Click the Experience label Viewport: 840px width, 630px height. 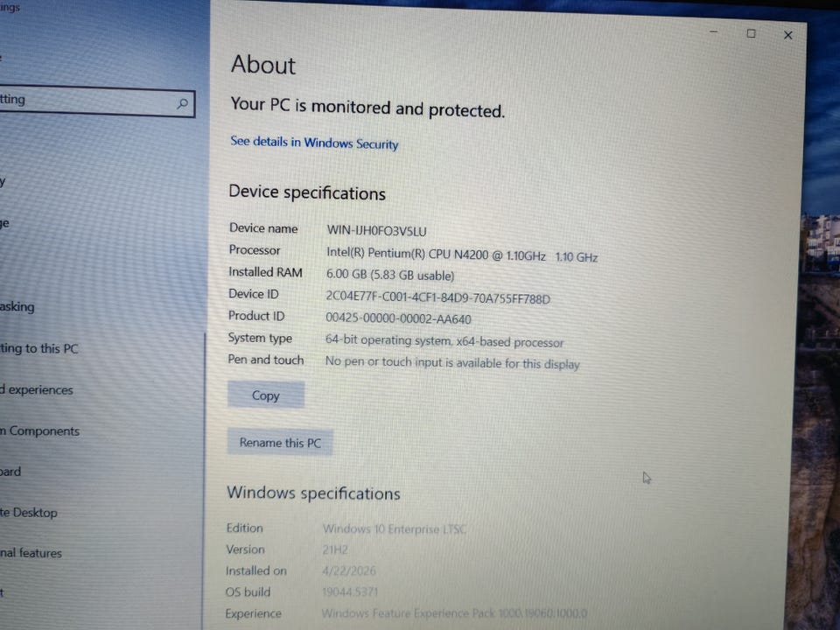(254, 614)
